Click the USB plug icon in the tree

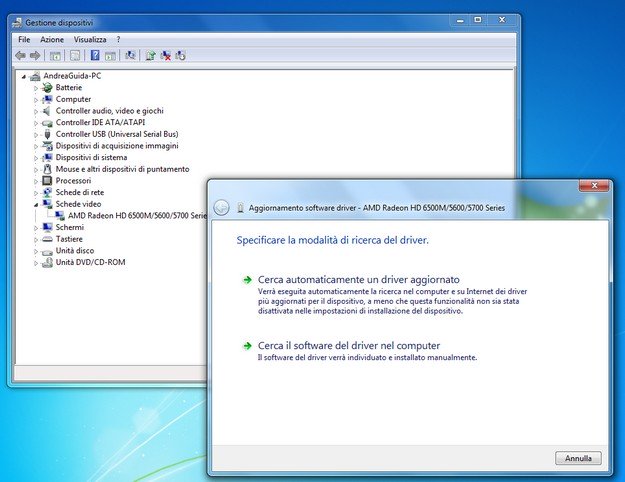(47, 134)
